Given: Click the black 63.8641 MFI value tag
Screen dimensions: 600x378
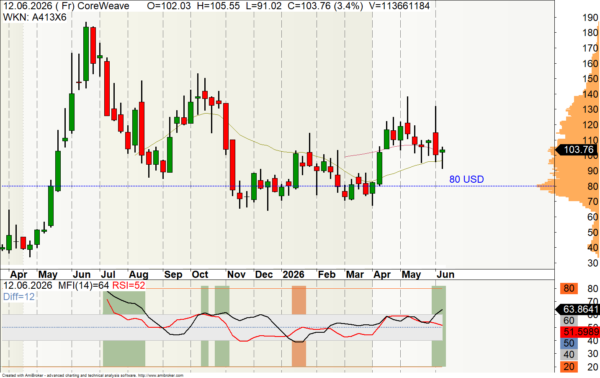Looking at the screenshot, I should click(x=577, y=309).
